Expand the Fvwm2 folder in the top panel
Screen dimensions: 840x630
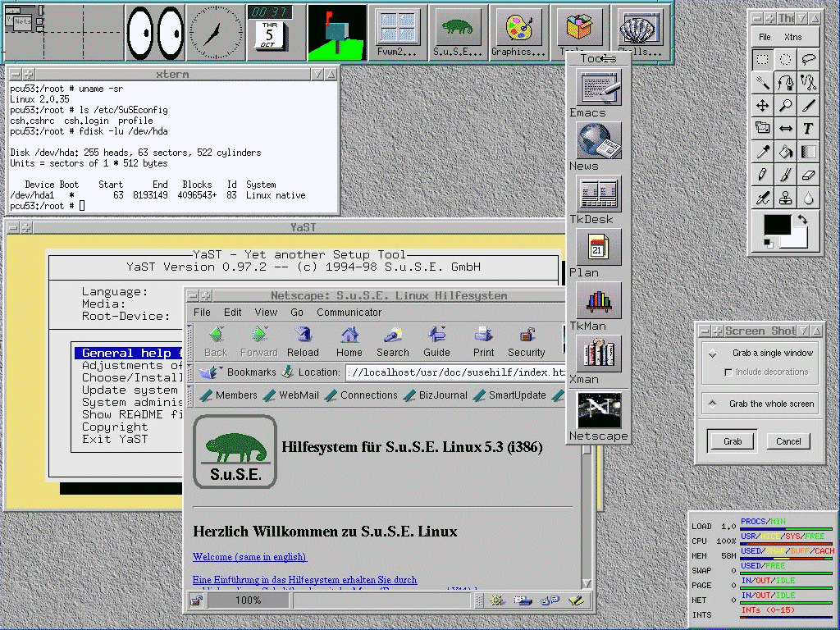pyautogui.click(x=398, y=32)
